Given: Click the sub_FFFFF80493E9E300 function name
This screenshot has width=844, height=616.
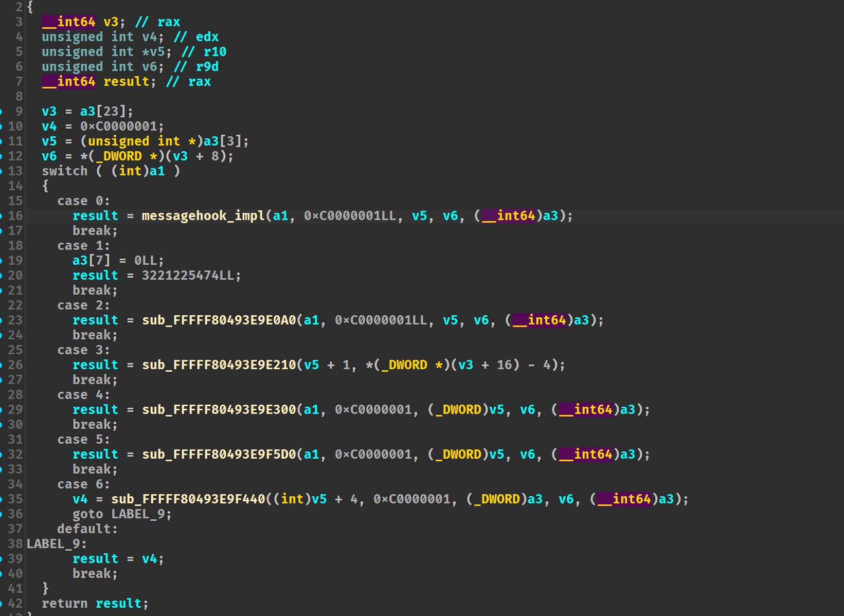Looking at the screenshot, I should pyautogui.click(x=219, y=409).
